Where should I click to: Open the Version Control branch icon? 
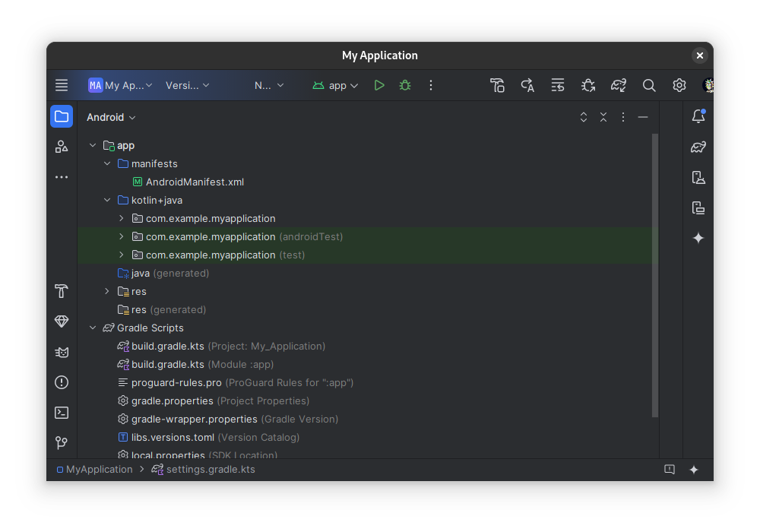pos(62,443)
